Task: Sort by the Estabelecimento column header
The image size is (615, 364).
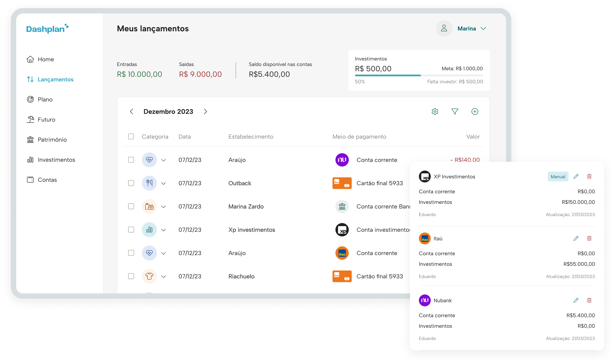Action: point(251,137)
